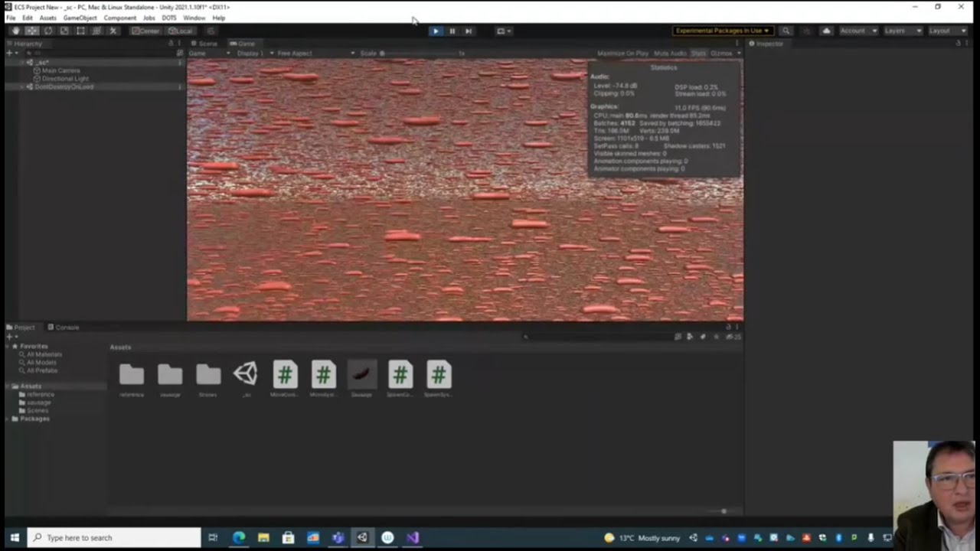Open the GameObject menu
The image size is (980, 551).
(80, 18)
